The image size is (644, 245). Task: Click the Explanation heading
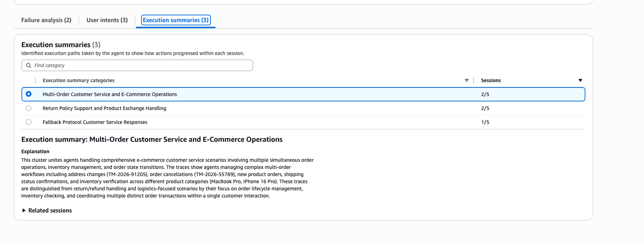(x=35, y=151)
